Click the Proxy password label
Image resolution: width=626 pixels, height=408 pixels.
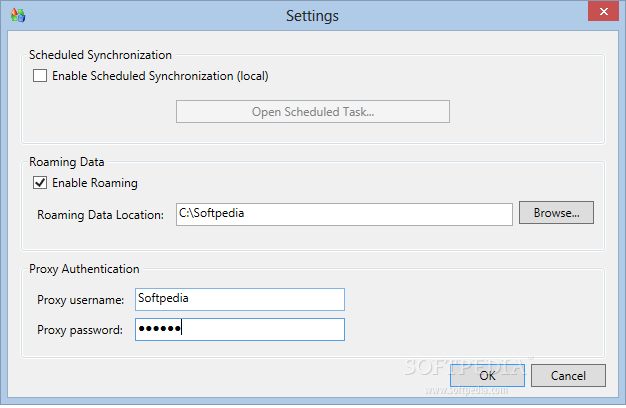80,330
